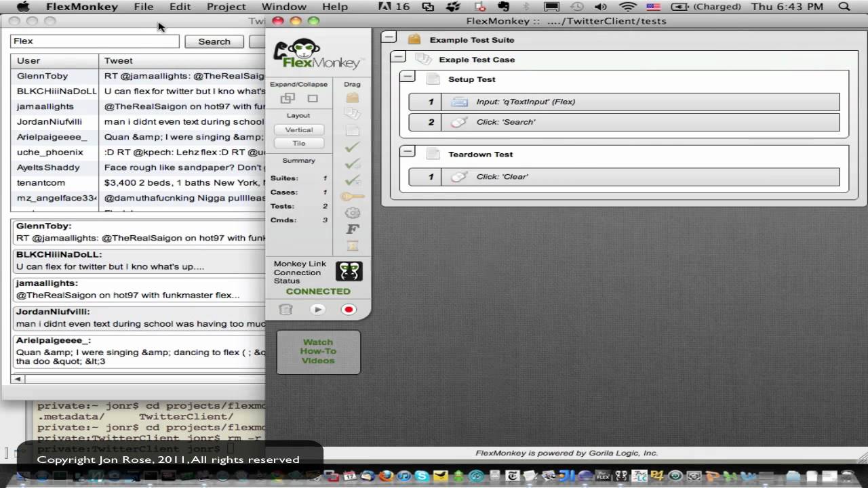Select the jamaallights table row

click(x=138, y=106)
